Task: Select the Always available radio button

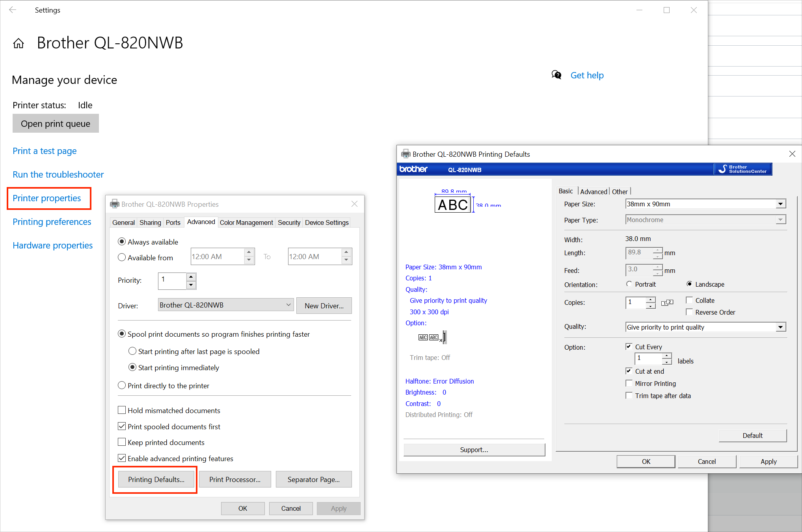Action: [122, 242]
